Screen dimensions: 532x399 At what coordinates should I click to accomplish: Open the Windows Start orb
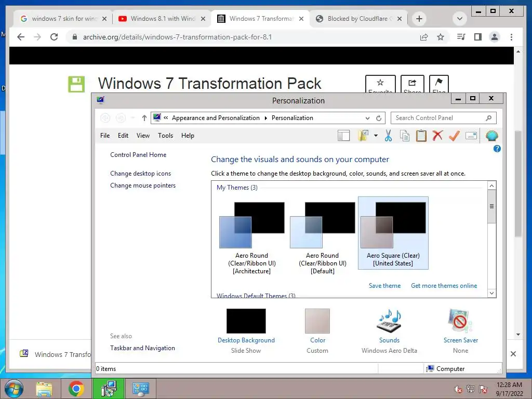[x=14, y=389]
